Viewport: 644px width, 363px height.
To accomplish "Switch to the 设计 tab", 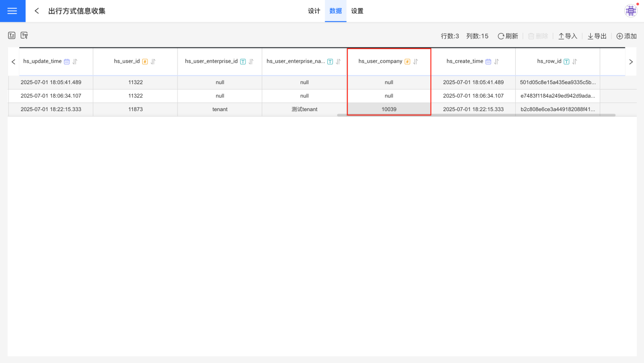I will click(x=314, y=11).
